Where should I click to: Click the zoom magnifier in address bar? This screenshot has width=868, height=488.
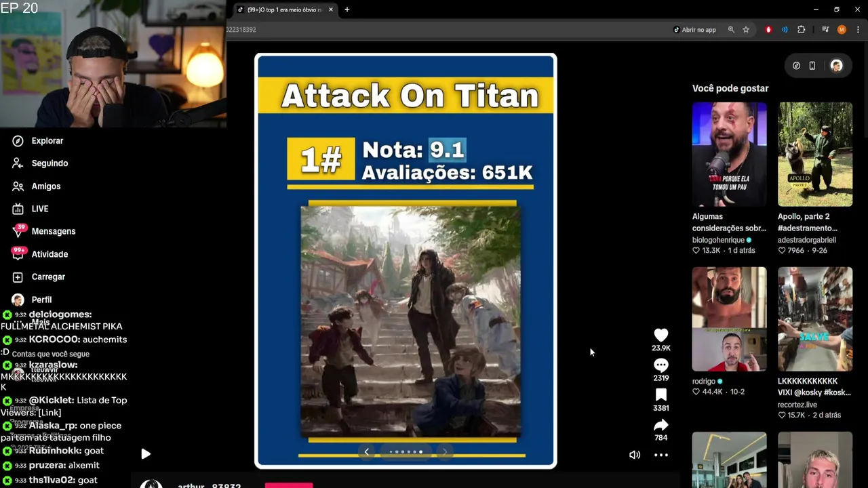click(x=731, y=30)
